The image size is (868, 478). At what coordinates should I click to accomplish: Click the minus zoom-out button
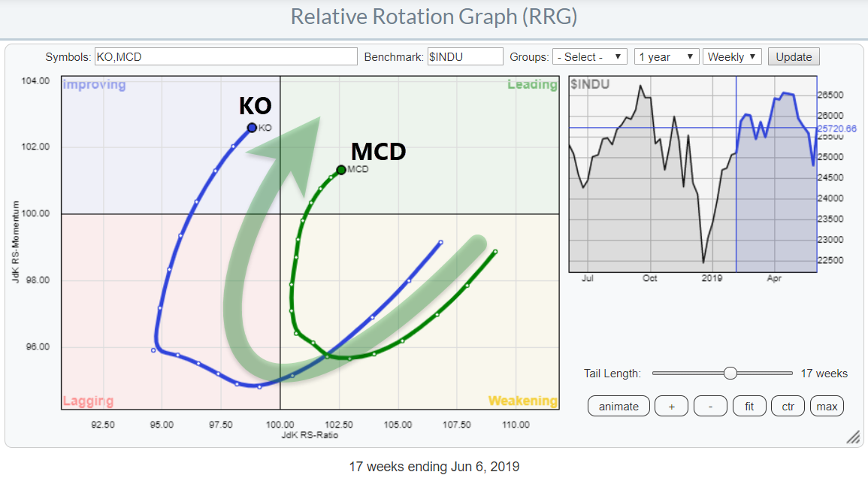(x=710, y=406)
